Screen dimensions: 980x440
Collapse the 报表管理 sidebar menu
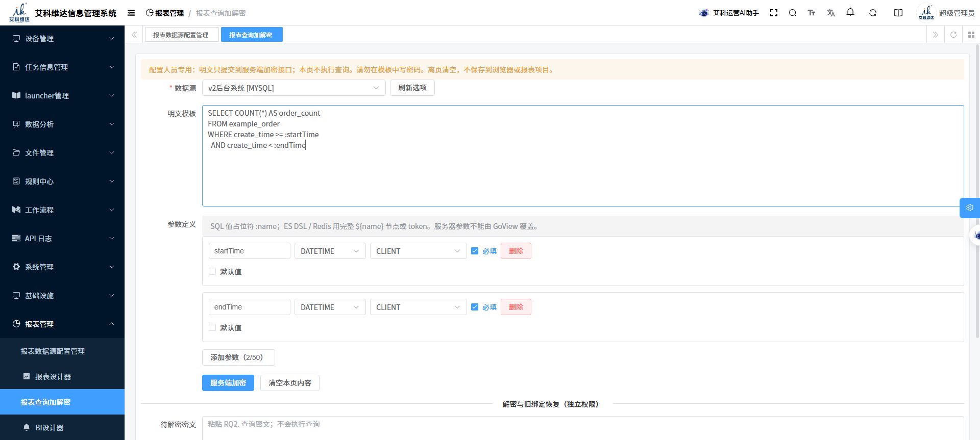pyautogui.click(x=62, y=324)
